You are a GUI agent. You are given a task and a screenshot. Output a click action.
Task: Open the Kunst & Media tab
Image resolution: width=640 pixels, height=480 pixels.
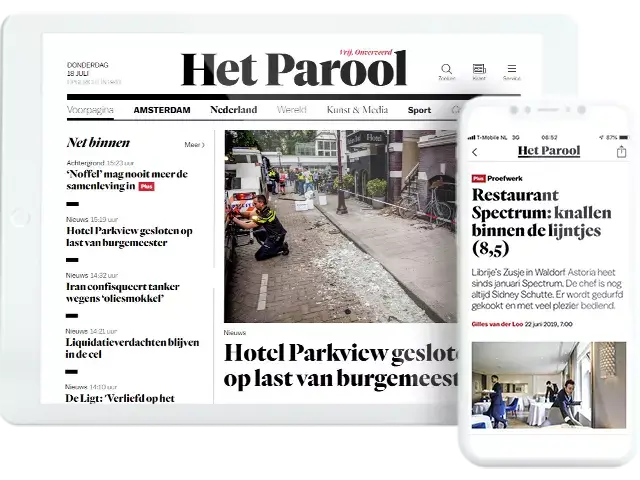tap(357, 110)
